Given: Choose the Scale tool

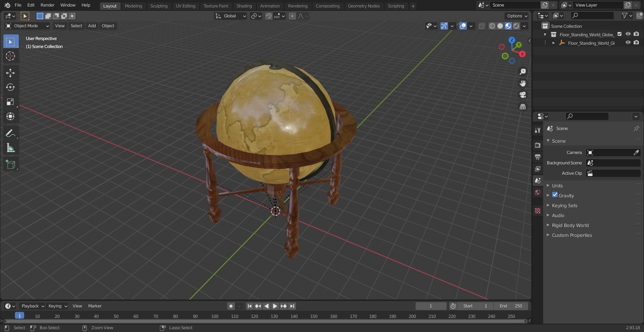Looking at the screenshot, I should (10, 102).
